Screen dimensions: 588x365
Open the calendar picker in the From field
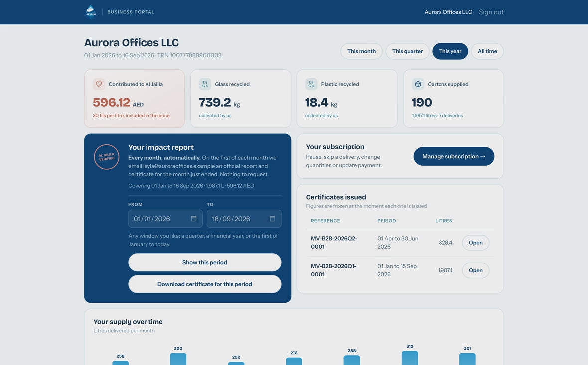coord(193,219)
